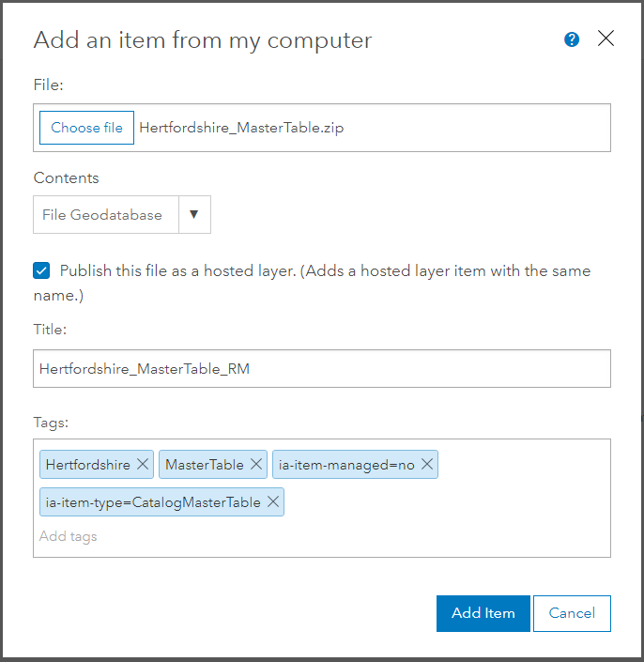Viewport: 644px width, 662px height.
Task: Click the Cancel button
Action: 572,613
